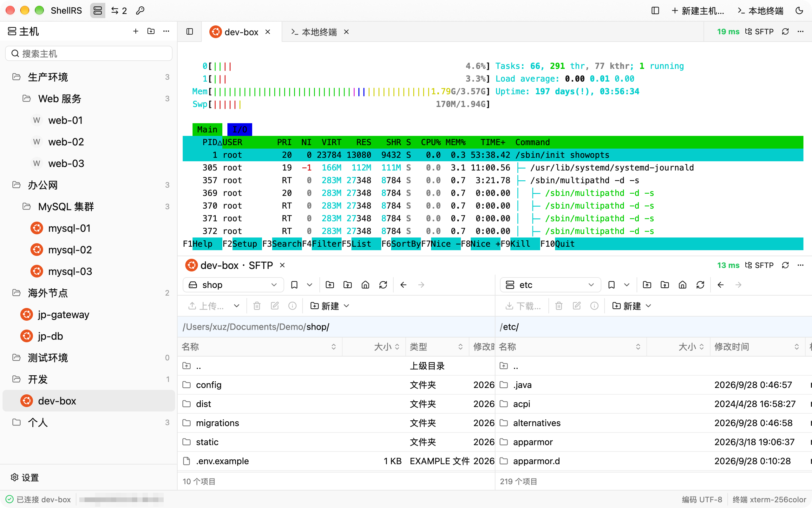
Task: Bookmark the local shop directory
Action: click(294, 285)
